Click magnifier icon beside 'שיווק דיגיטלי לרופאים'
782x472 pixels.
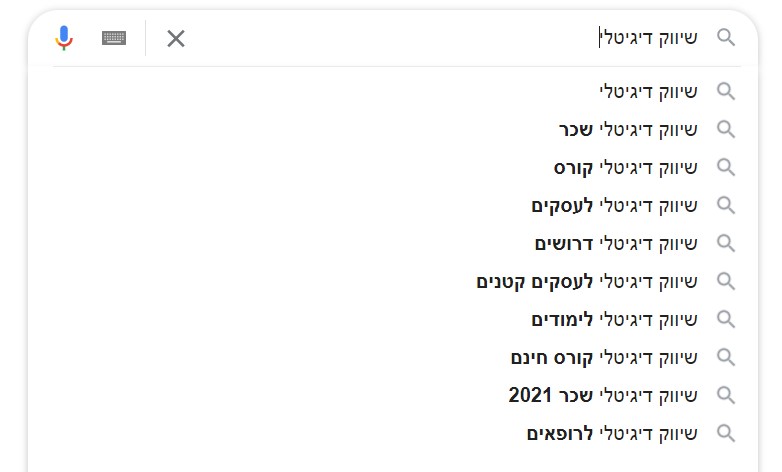(726, 433)
